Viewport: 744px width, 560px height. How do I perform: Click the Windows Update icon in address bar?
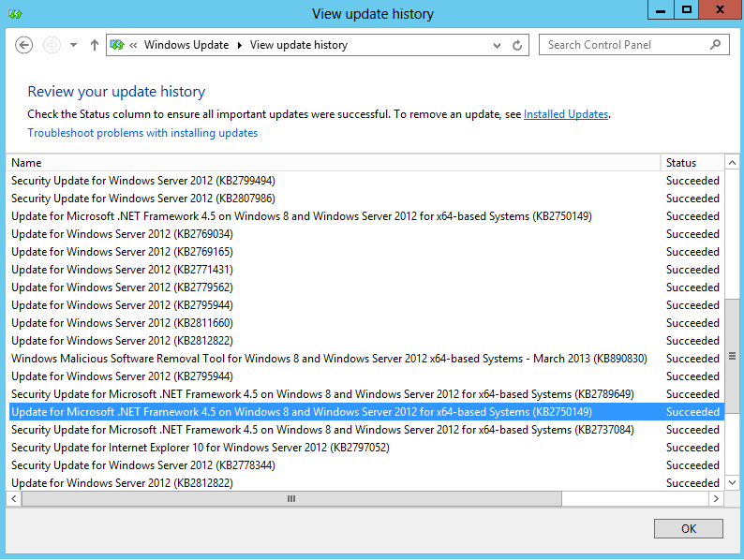pyautogui.click(x=117, y=45)
